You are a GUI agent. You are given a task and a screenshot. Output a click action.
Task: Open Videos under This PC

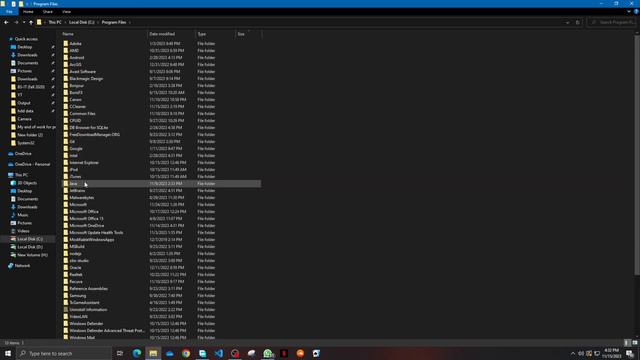(23, 231)
